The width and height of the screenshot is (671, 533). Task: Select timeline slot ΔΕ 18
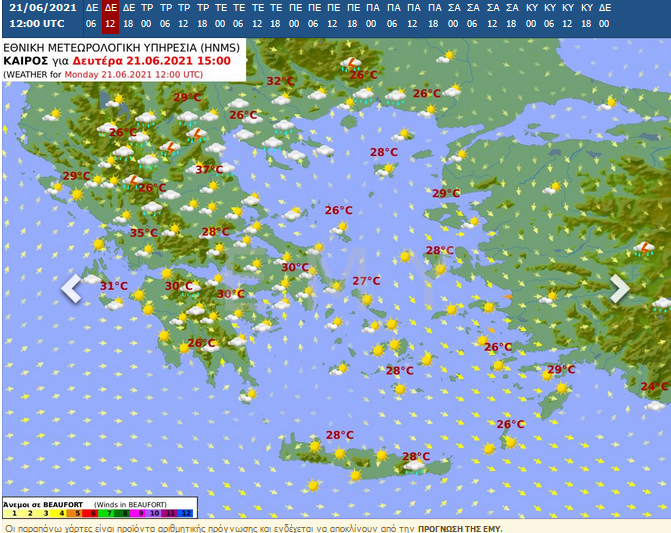(x=128, y=16)
